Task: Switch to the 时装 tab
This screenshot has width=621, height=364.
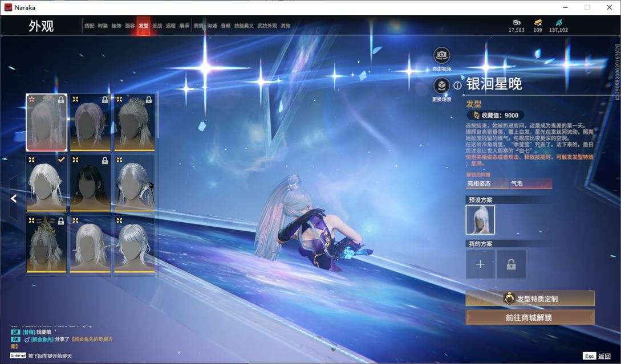Action: pyautogui.click(x=103, y=26)
